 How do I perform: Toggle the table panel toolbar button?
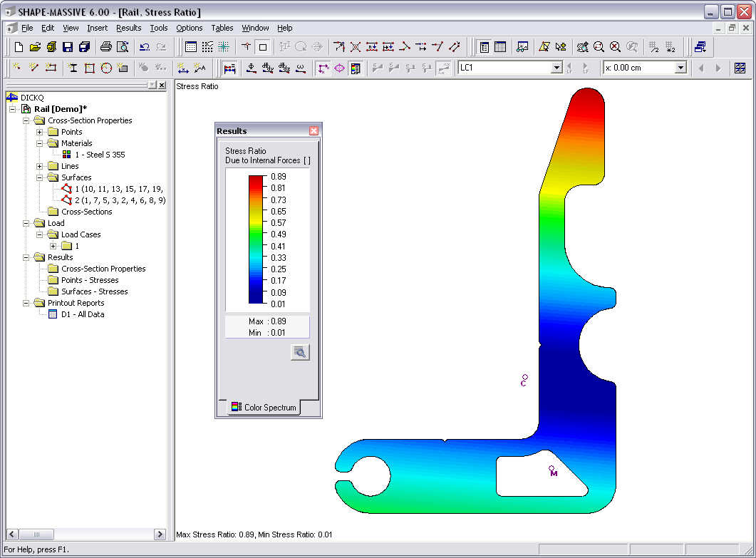(500, 47)
